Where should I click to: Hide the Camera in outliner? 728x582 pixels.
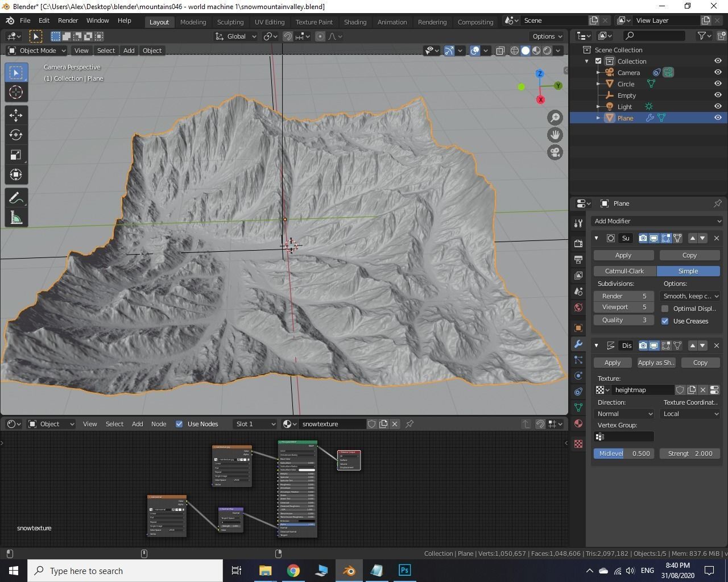[718, 72]
